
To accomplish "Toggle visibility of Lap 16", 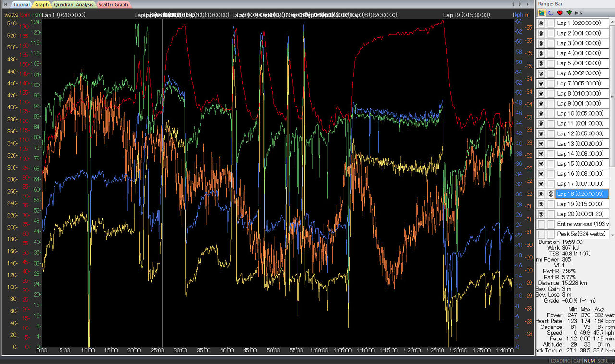I will [x=541, y=174].
